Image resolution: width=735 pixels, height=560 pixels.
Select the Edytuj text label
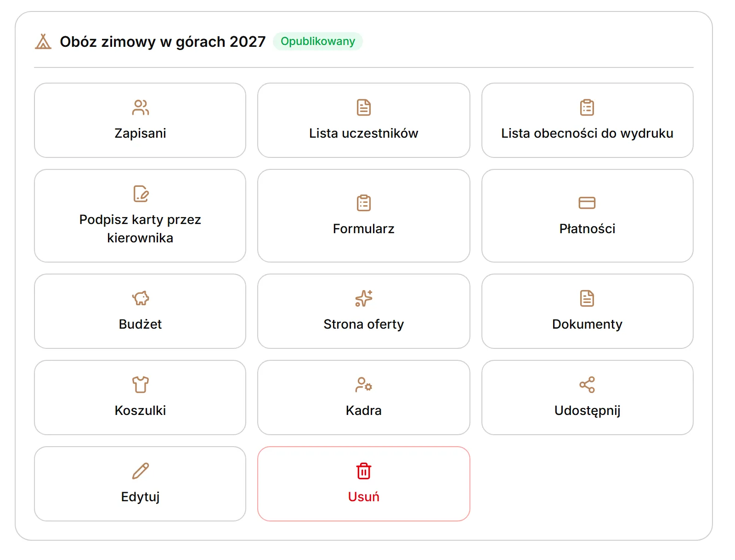(140, 497)
